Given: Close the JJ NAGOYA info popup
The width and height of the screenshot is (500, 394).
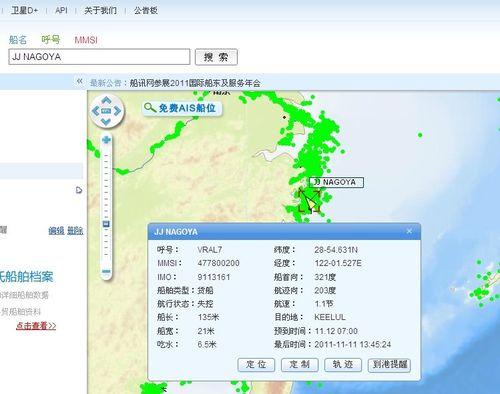Looking at the screenshot, I should pos(409,231).
